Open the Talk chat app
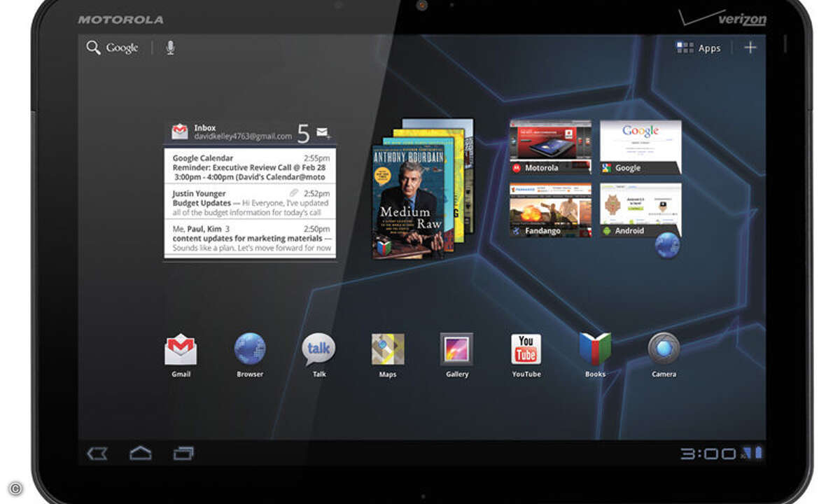The image size is (840, 504). [x=318, y=349]
